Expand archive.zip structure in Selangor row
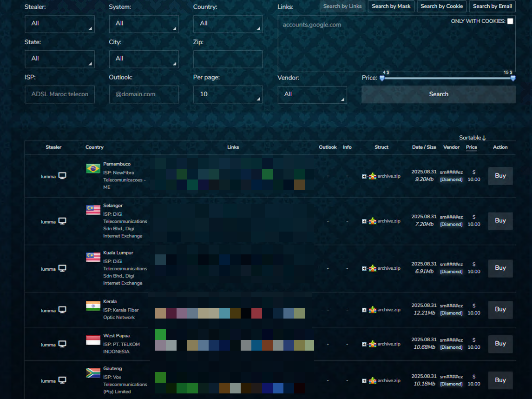This screenshot has height=399, width=532. tap(364, 221)
